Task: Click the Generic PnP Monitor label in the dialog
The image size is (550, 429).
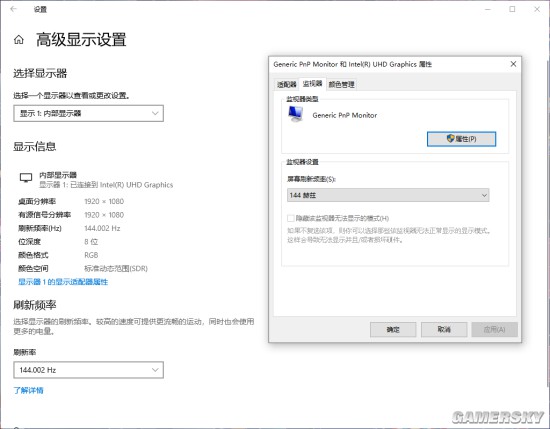Action: click(x=344, y=115)
